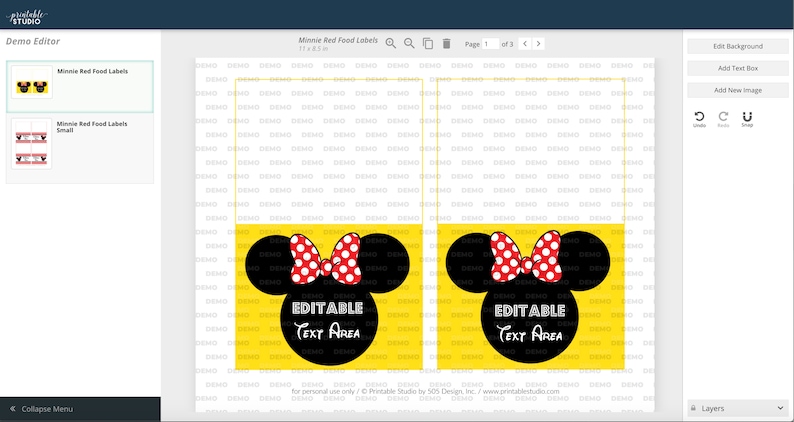Zoom out of the canvas

(x=409, y=44)
